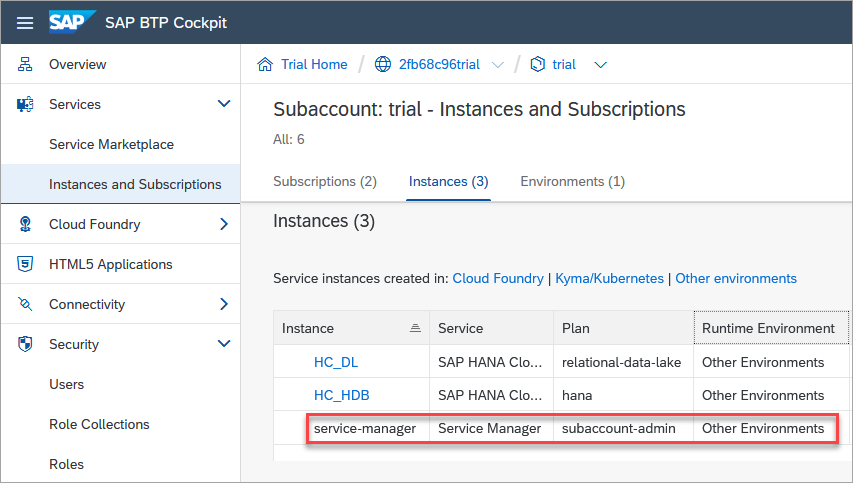Click the Overview sidebar icon
The height and width of the screenshot is (483, 853).
click(25, 64)
